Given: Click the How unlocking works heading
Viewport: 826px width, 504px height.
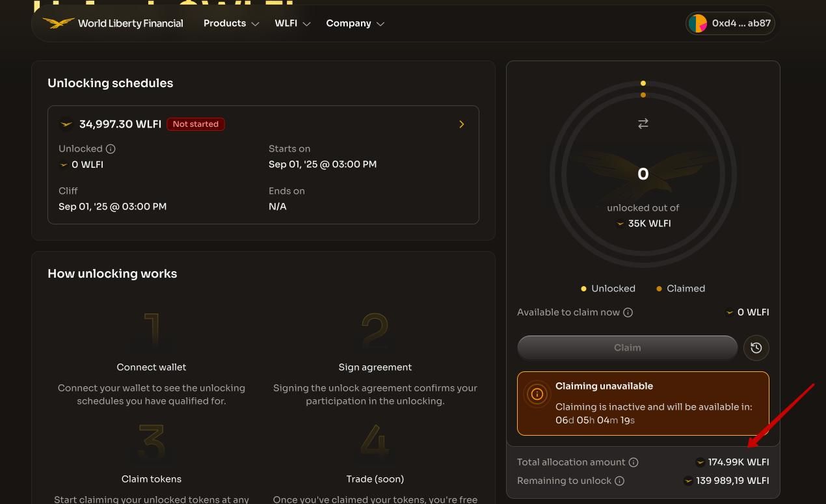Looking at the screenshot, I should [x=113, y=274].
